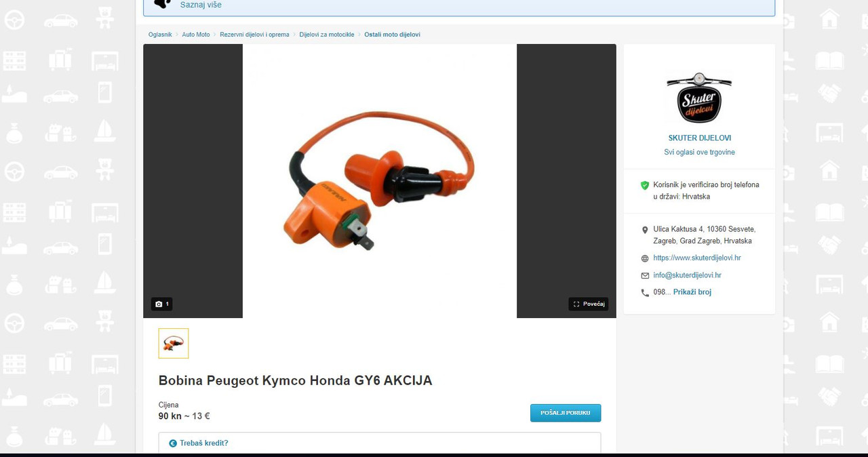
Task: Click the envelope email icon
Action: tap(645, 276)
